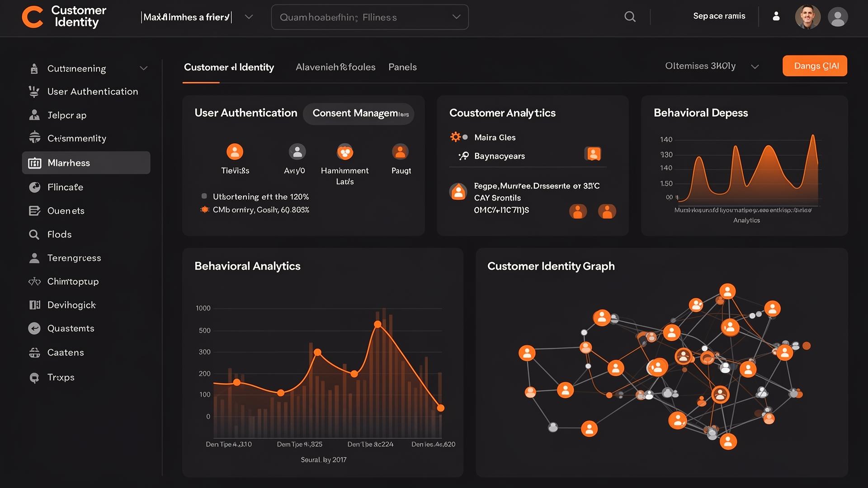Toggle the Consent Management pill
The height and width of the screenshot is (488, 868).
(358, 113)
